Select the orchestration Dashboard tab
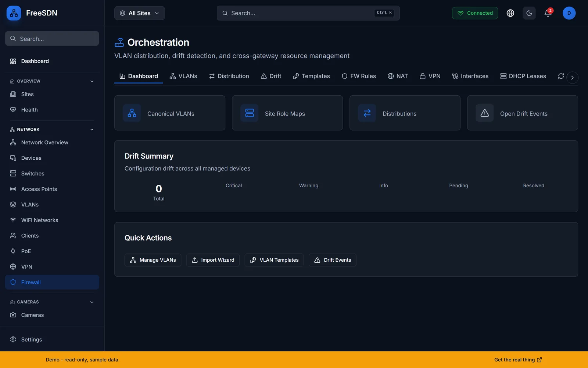 click(139, 76)
